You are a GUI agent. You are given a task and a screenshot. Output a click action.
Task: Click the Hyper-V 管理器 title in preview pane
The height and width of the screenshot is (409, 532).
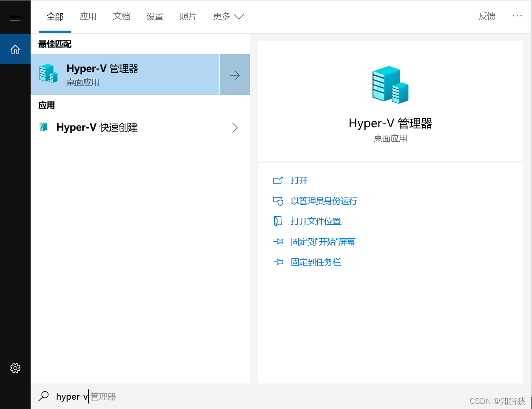pos(390,123)
